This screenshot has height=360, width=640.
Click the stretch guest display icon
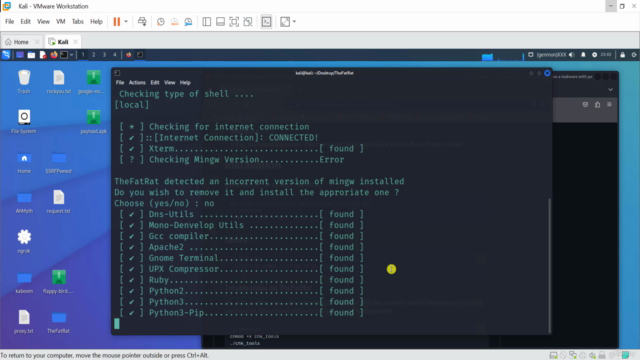coord(285,22)
